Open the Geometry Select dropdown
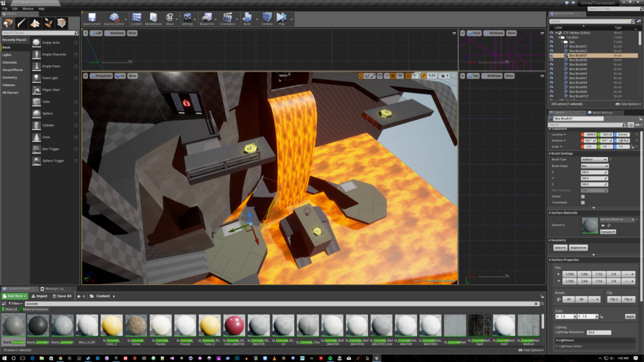The image size is (644, 362). coord(560,248)
